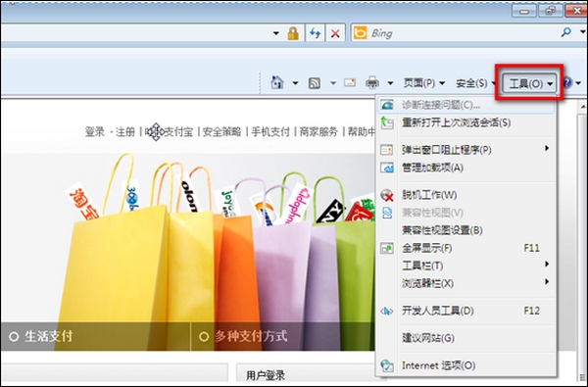Choose 脱机工作(W) menu item
The width and height of the screenshot is (588, 387).
pyautogui.click(x=466, y=195)
